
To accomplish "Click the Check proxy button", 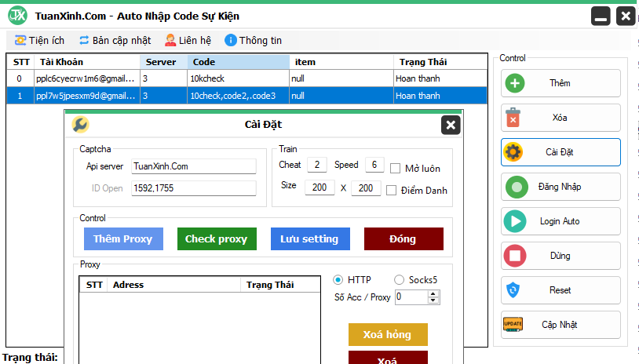I will (216, 238).
